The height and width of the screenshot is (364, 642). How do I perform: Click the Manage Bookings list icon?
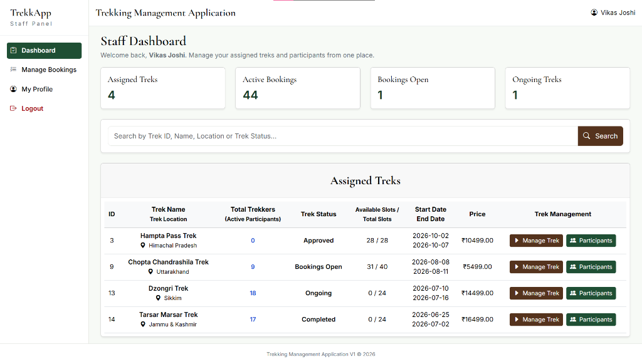pyautogui.click(x=14, y=70)
